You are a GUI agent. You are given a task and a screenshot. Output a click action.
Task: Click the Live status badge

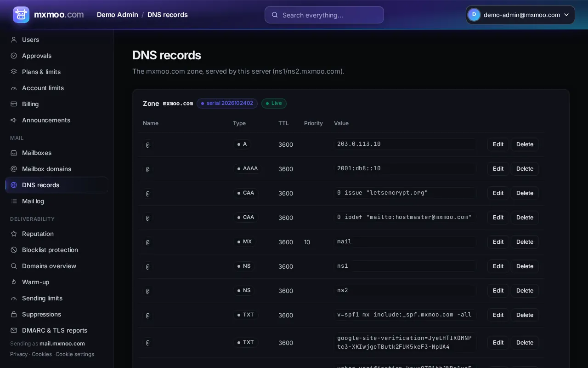pos(274,103)
